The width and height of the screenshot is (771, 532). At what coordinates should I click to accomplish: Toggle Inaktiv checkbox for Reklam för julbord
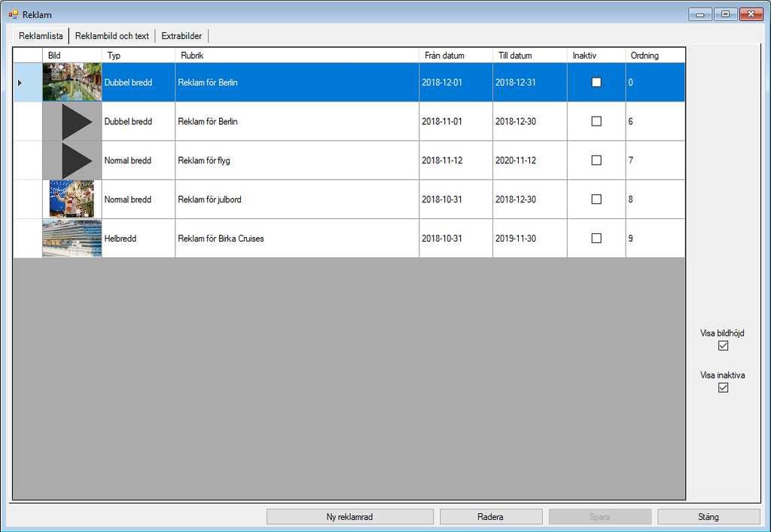596,199
